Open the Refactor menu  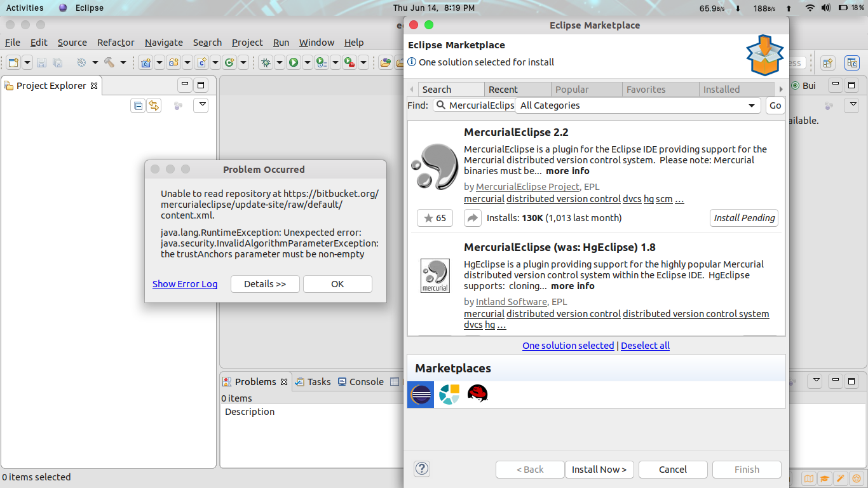point(116,43)
